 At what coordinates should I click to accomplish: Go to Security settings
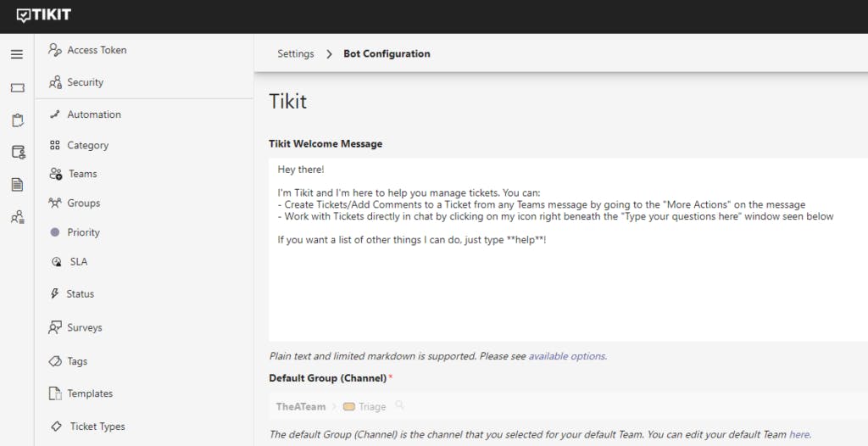click(x=85, y=82)
